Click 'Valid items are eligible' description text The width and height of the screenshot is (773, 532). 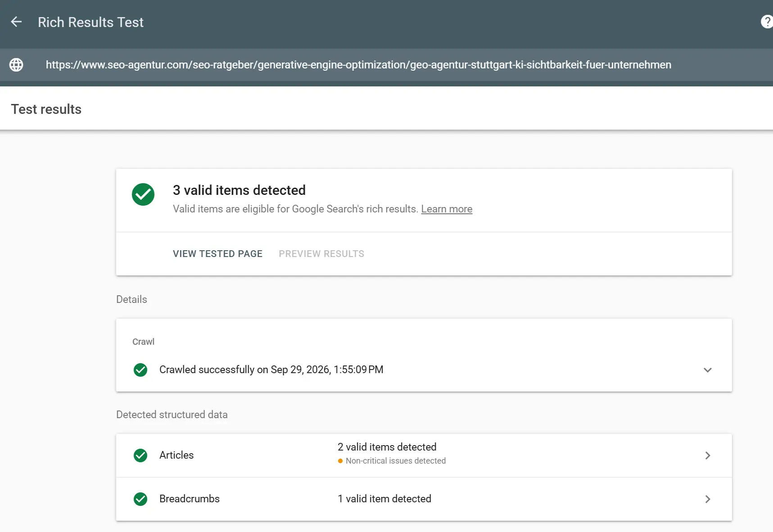295,209
